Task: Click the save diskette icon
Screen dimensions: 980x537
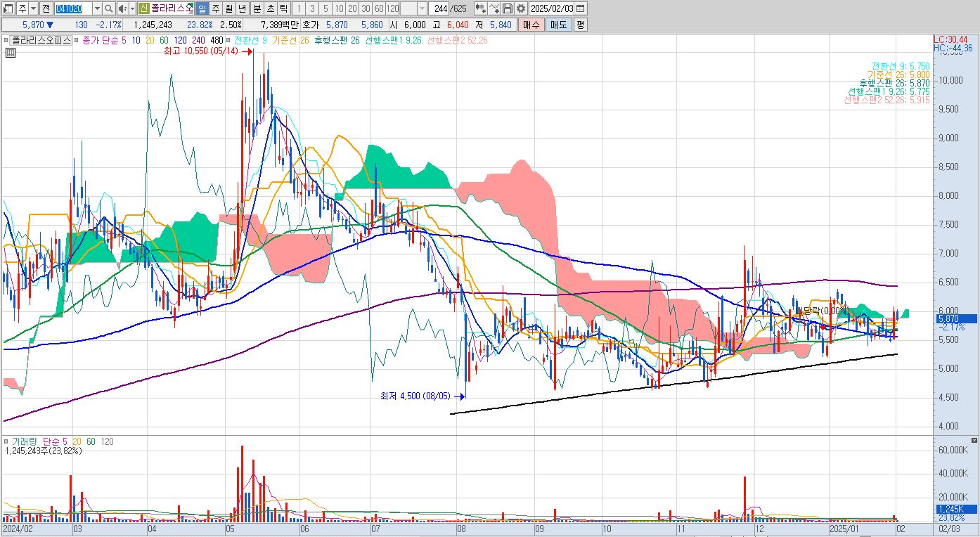Action: coord(508,8)
